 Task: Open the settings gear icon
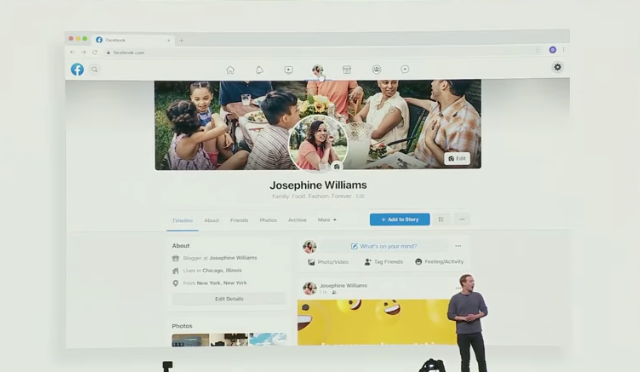pos(558,67)
